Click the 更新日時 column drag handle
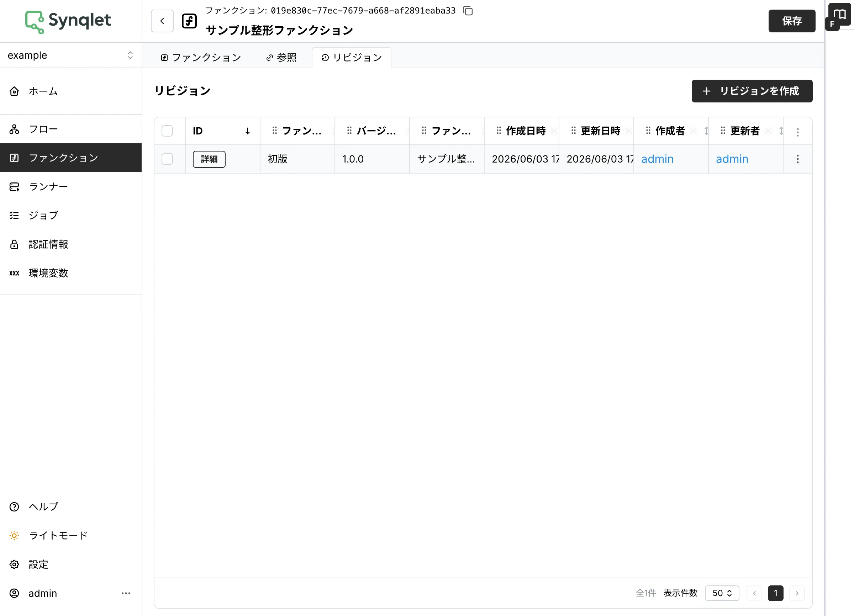 click(573, 131)
